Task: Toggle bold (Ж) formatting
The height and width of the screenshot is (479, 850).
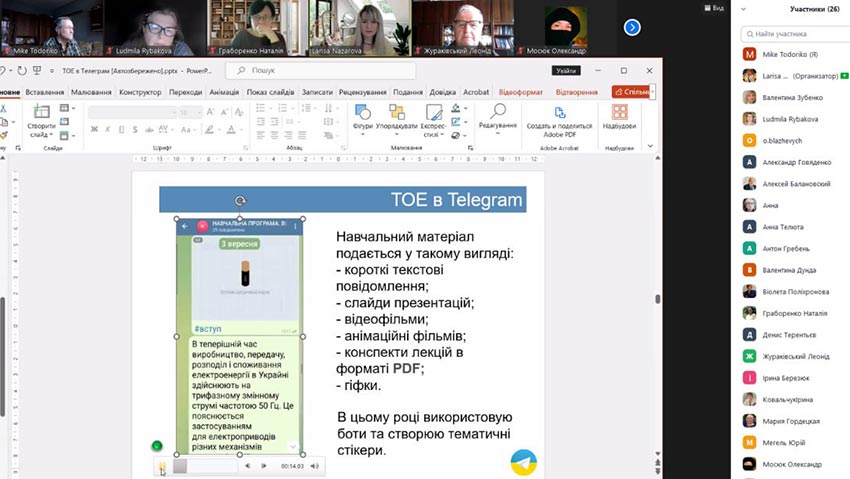Action: pyautogui.click(x=94, y=130)
